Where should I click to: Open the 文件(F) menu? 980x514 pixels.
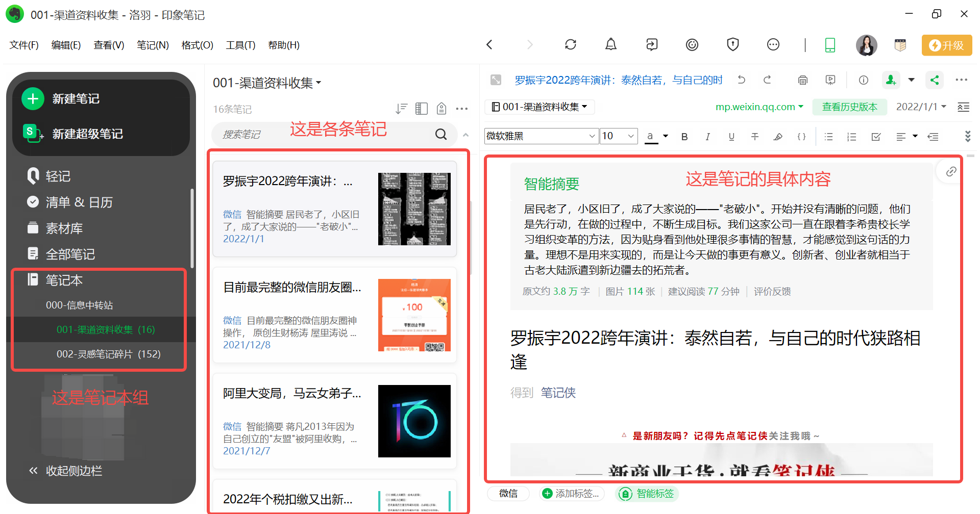point(24,45)
